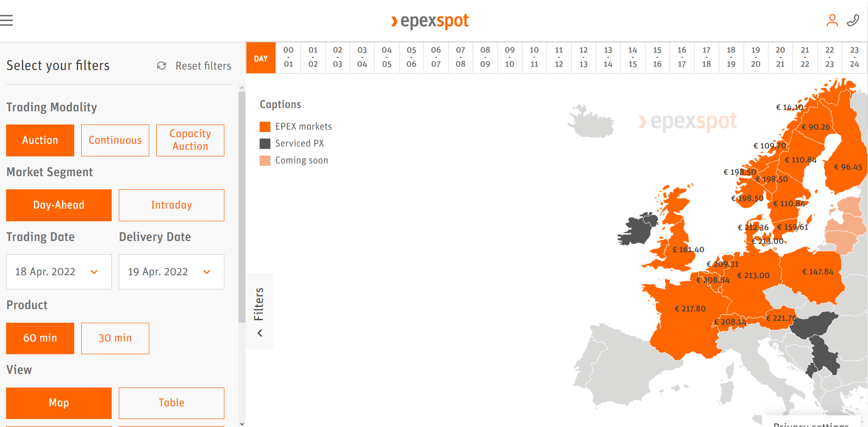The image size is (868, 427).
Task: Open the hamburger navigation menu
Action: [7, 20]
